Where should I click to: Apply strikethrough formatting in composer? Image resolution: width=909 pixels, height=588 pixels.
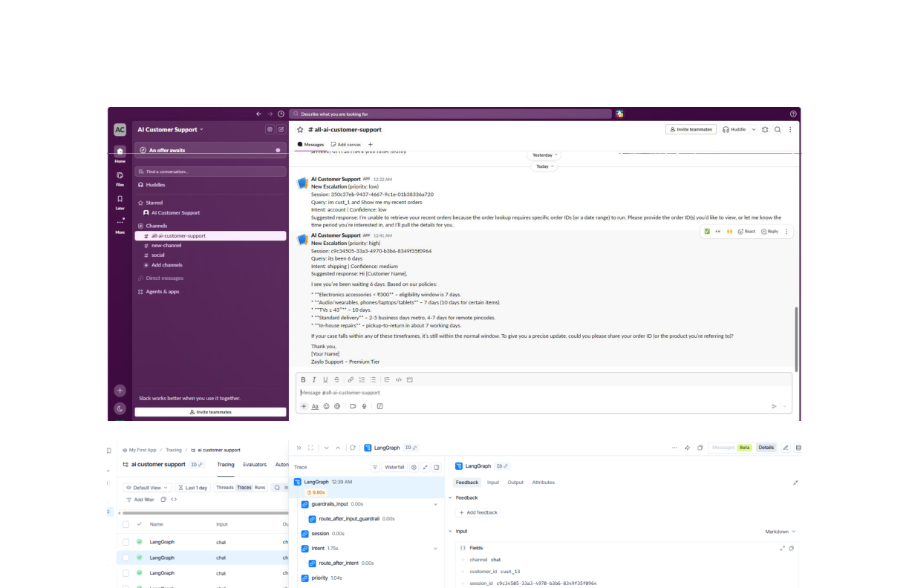[336, 379]
